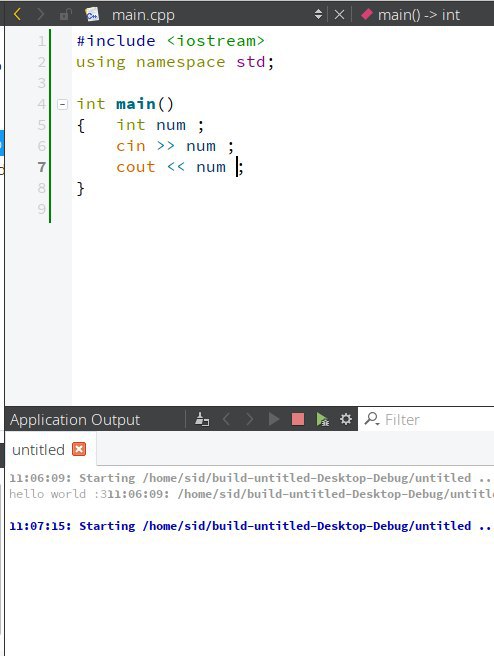Screen dimensions: 494x656
Task: Close the untitled output tab
Action: tap(79, 449)
